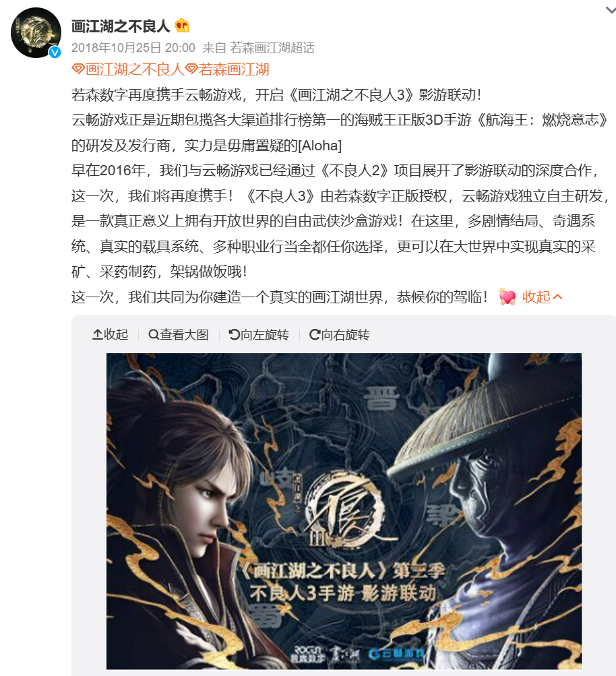The width and height of the screenshot is (616, 676).
Task: Visit the 若森画江湖超话 source link
Action: coord(272,47)
